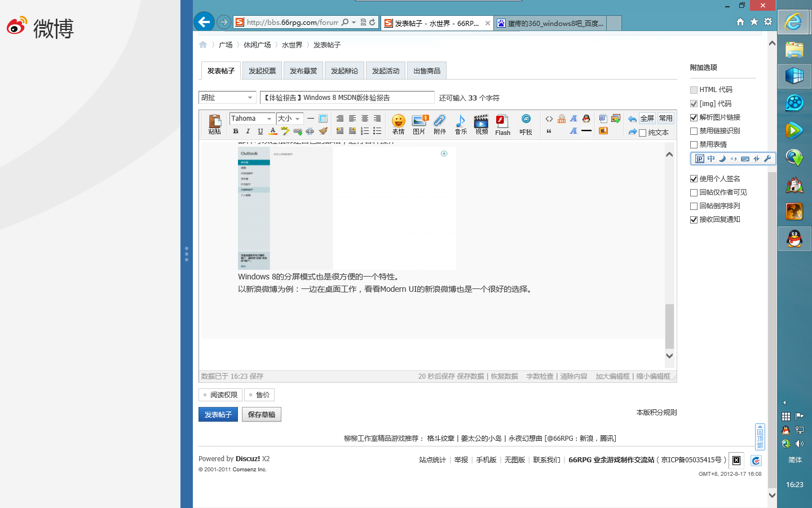Click the 字数检查 word count link
812x508 pixels.
[540, 376]
